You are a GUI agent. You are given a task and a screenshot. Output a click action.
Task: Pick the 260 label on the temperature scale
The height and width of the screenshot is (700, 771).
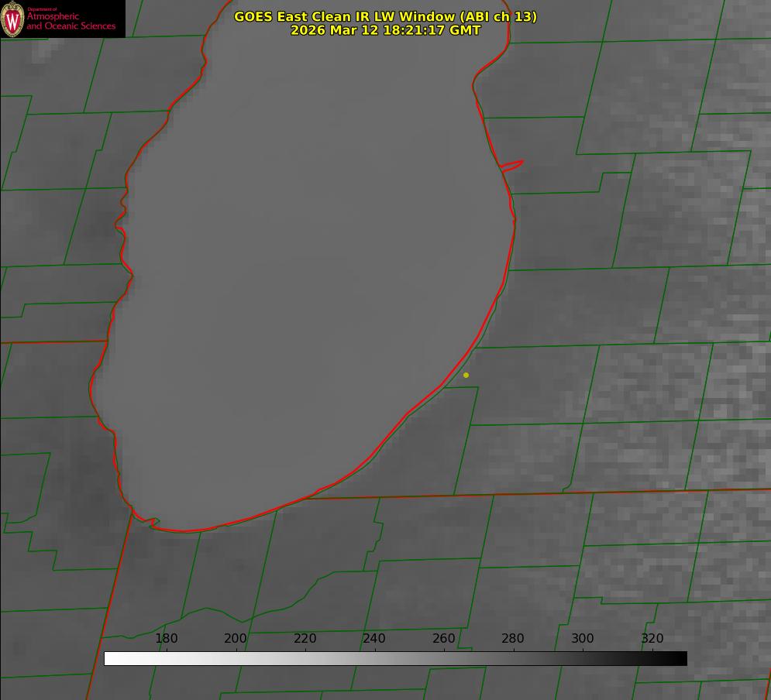point(444,639)
